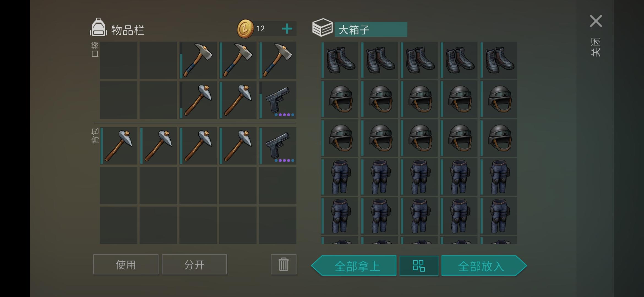Click the 分开 split button
644x297 pixels.
[194, 264]
